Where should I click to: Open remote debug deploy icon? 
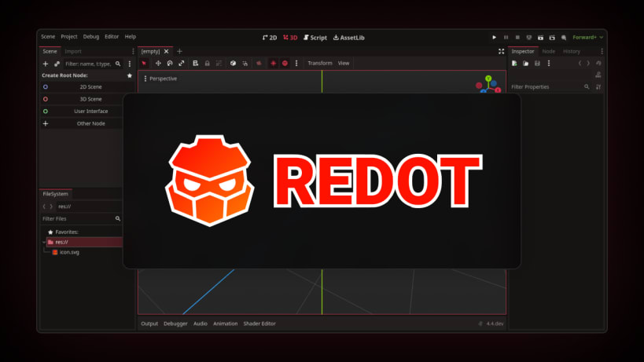click(529, 38)
